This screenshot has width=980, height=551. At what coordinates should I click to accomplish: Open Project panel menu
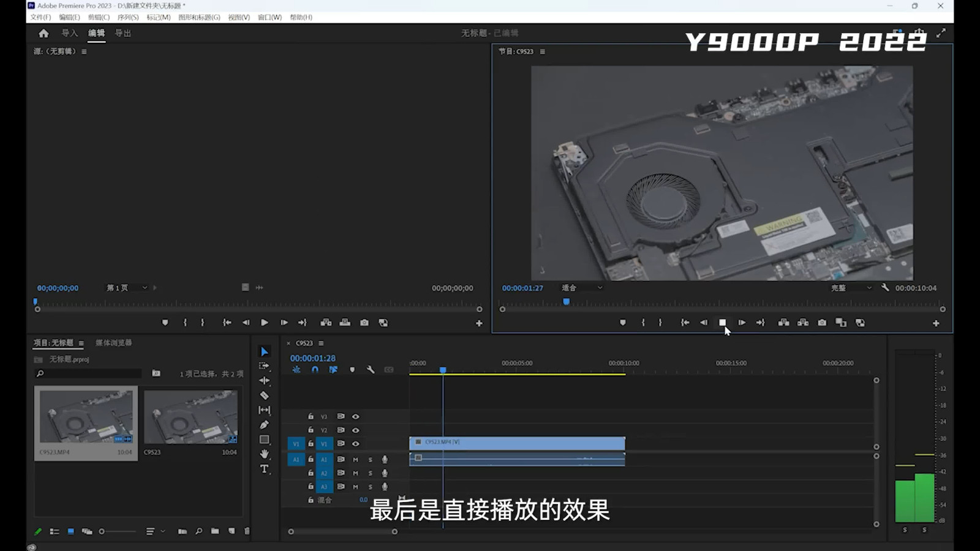(x=81, y=343)
